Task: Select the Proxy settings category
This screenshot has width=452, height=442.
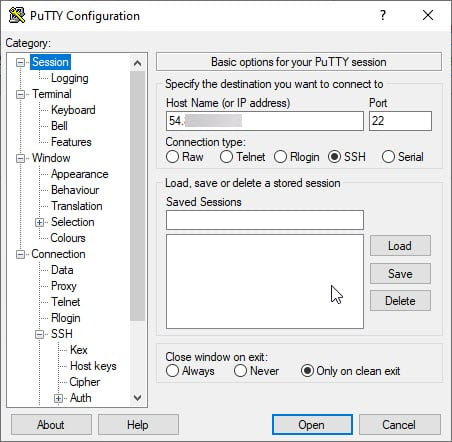Action: [x=64, y=286]
